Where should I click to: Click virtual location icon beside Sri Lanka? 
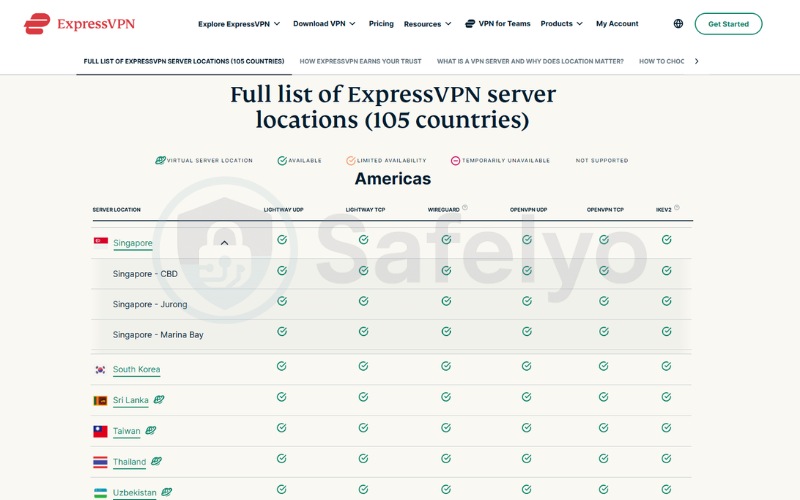coord(159,399)
